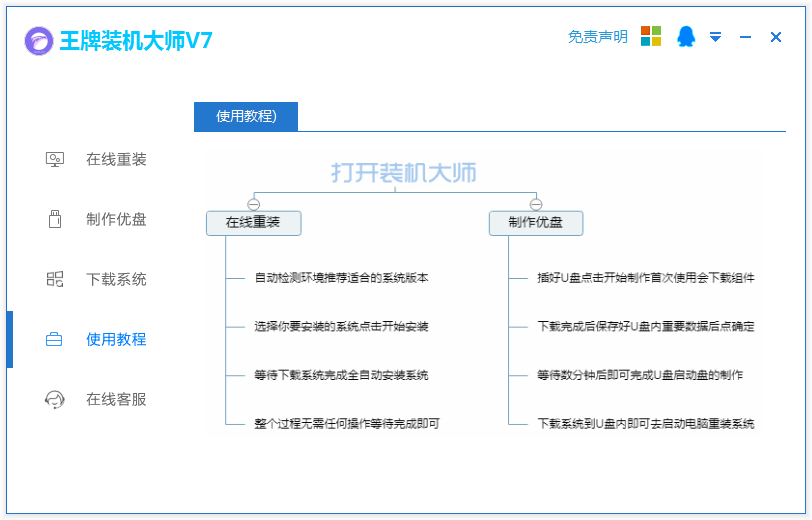Click the 在线客服 headset icon
This screenshot has width=812, height=520.
coord(55,399)
